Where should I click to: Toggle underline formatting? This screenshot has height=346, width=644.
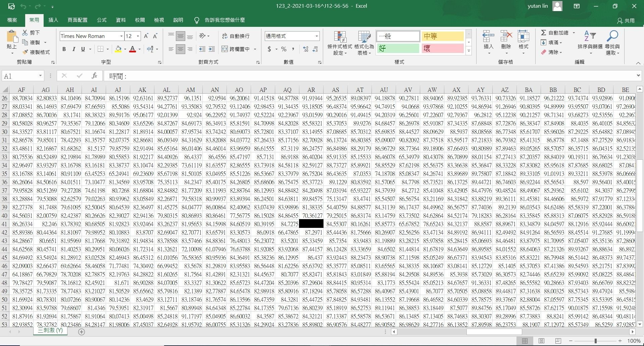[83, 49]
